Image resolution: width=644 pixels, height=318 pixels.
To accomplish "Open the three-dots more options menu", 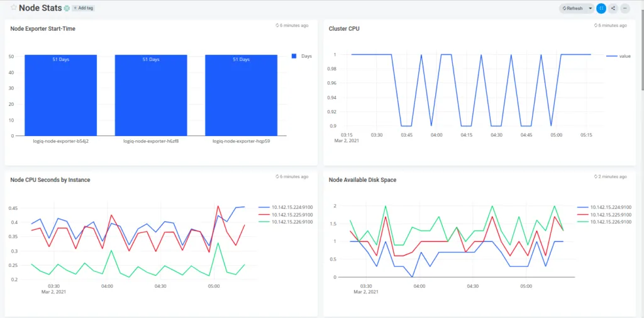I will pos(625,8).
